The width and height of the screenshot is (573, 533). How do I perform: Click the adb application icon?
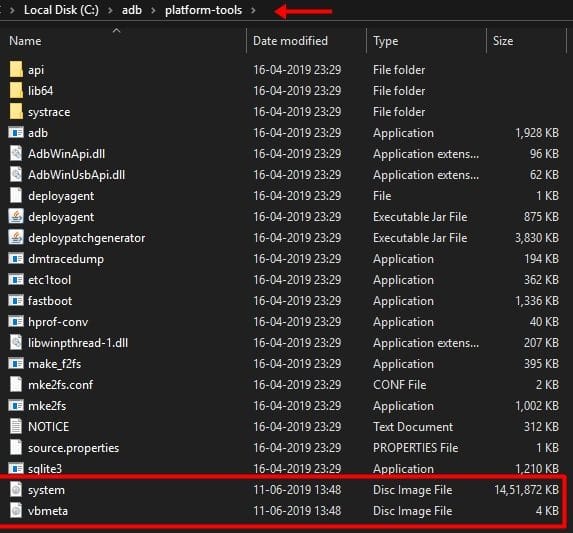point(16,132)
